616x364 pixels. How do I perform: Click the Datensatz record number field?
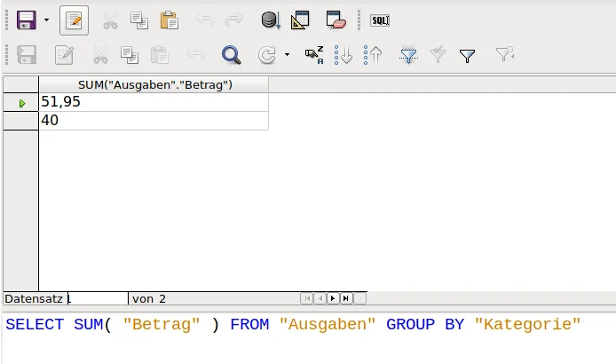[98, 299]
